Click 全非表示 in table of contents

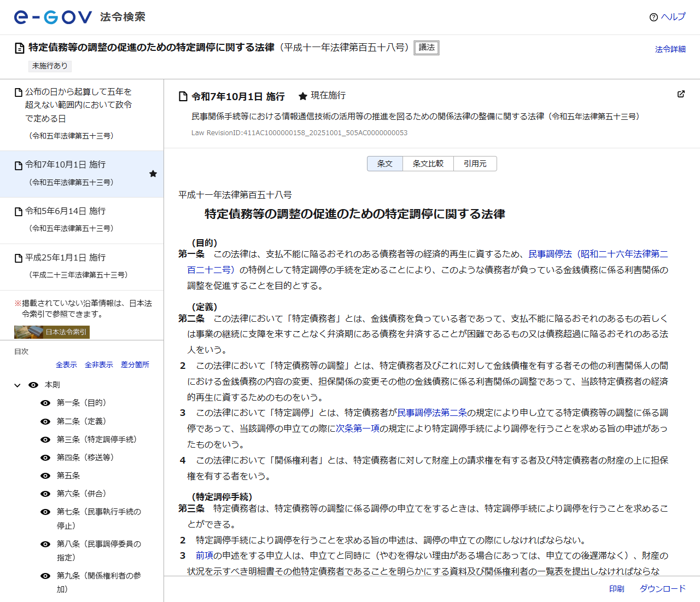pos(99,365)
